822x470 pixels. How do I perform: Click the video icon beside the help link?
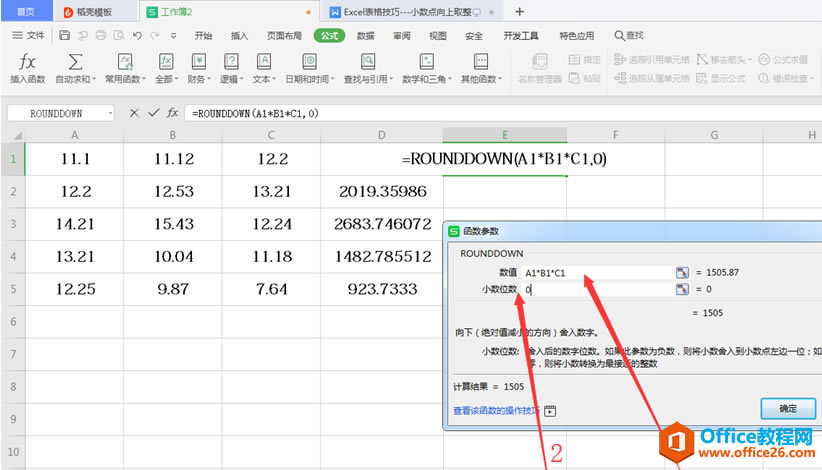[x=550, y=411]
